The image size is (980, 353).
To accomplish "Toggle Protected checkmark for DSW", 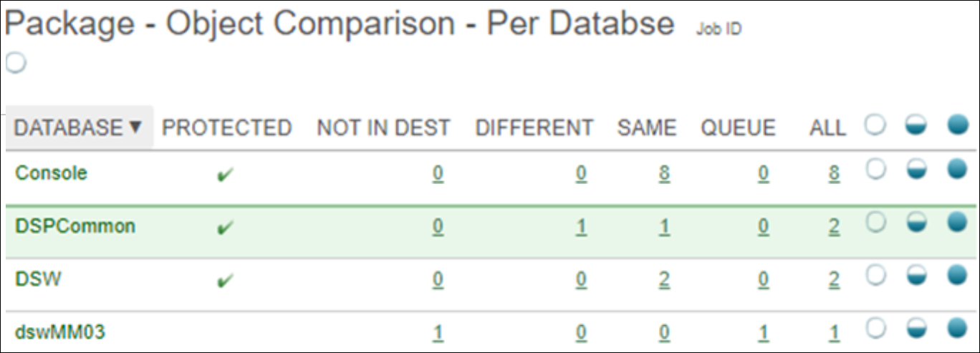I will tap(225, 281).
